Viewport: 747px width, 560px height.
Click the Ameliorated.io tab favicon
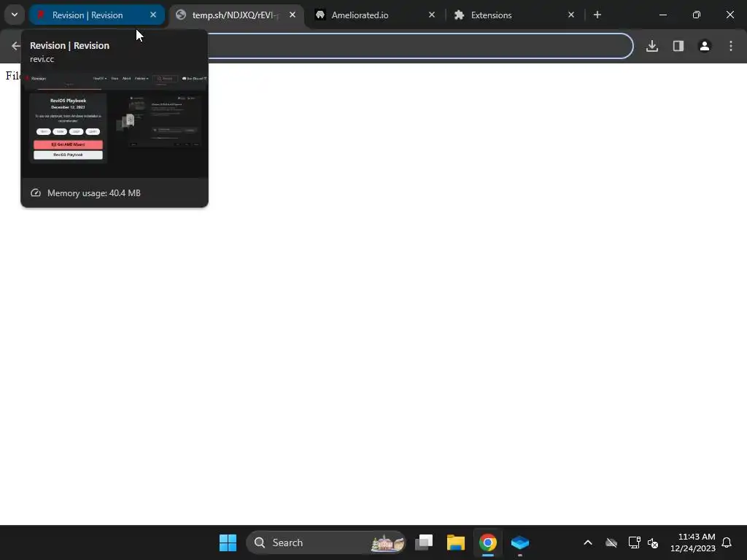click(x=320, y=15)
